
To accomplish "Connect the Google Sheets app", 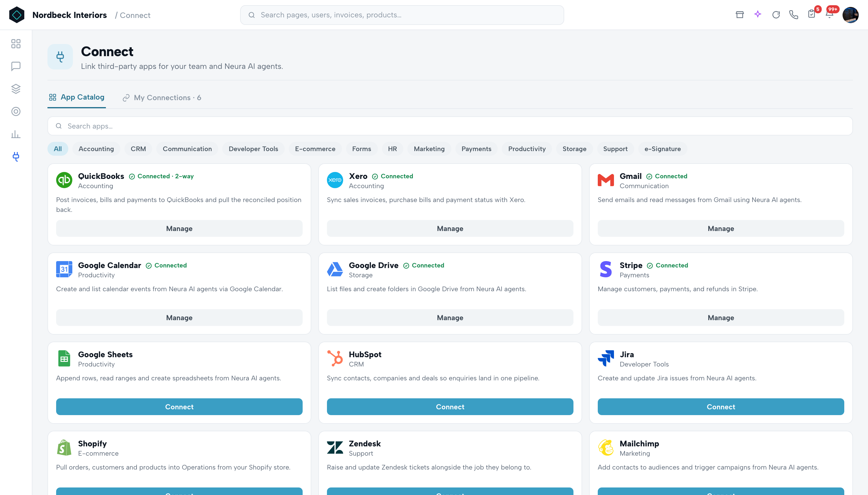I will 179,407.
